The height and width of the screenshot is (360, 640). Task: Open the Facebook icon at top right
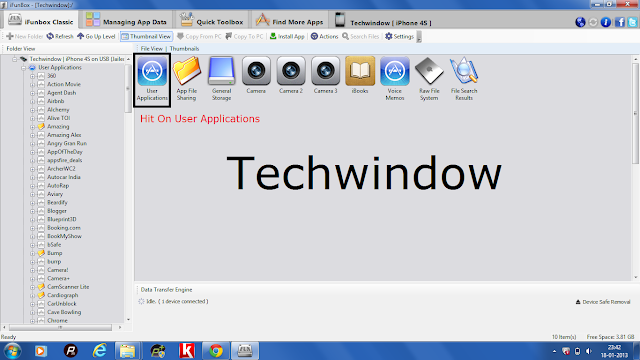click(x=620, y=22)
